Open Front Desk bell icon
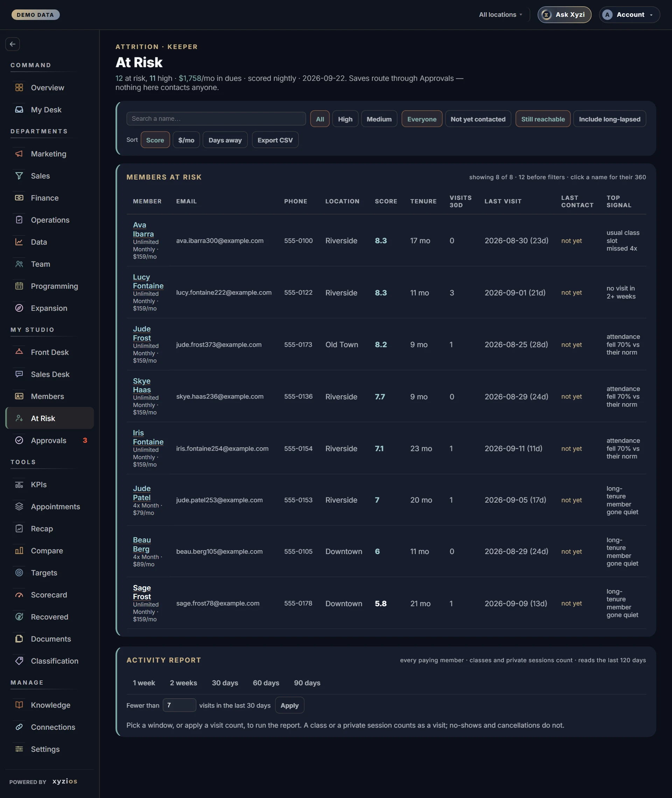This screenshot has height=798, width=672. pyautogui.click(x=19, y=352)
